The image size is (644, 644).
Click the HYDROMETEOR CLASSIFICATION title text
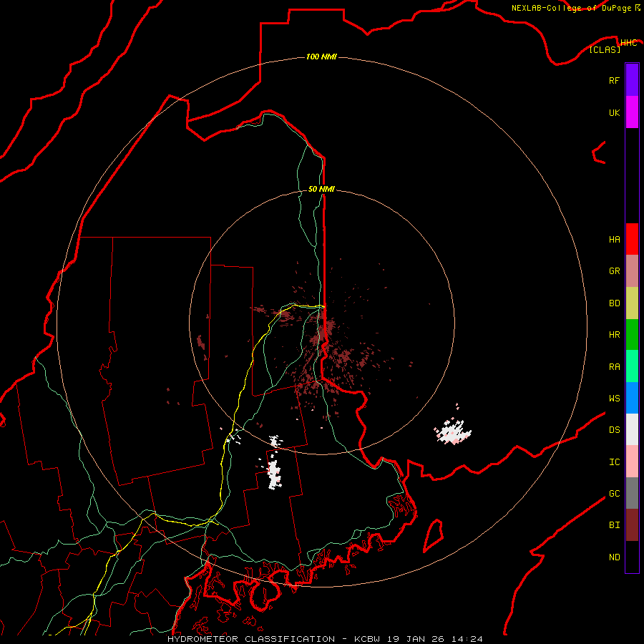click(251, 639)
